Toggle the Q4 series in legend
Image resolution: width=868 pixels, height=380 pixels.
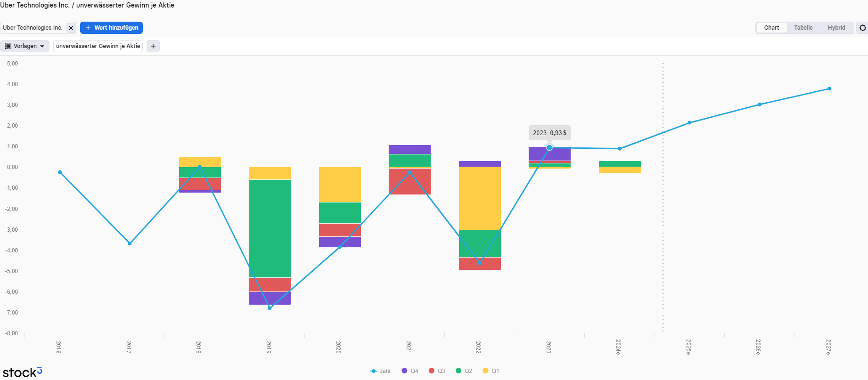click(x=410, y=371)
